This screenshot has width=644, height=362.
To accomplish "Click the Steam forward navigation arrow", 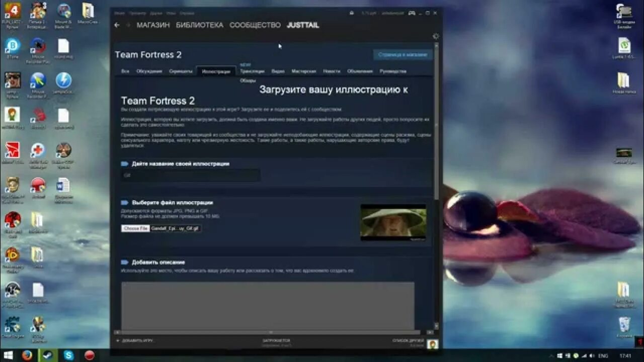I will click(x=128, y=25).
